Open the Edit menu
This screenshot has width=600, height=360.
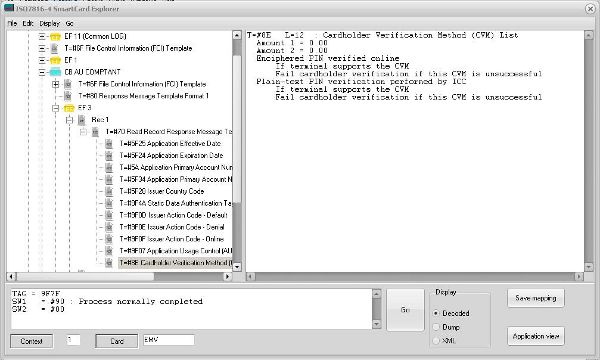28,23
